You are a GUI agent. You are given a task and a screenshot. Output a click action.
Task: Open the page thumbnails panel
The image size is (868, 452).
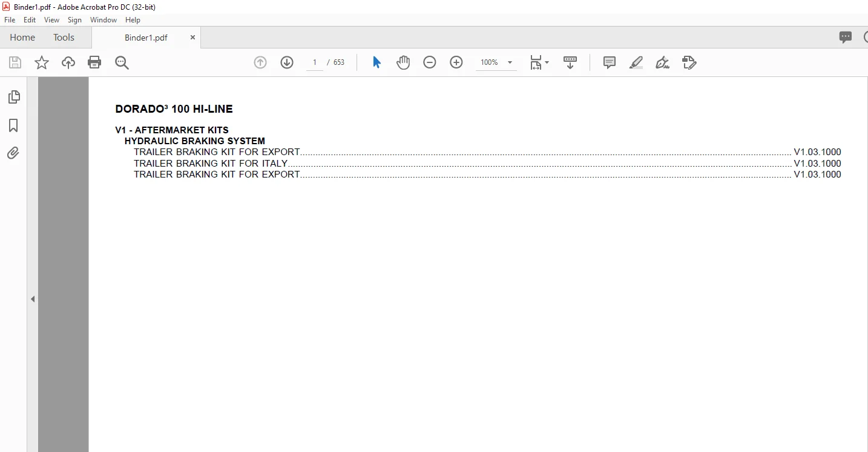(x=13, y=97)
